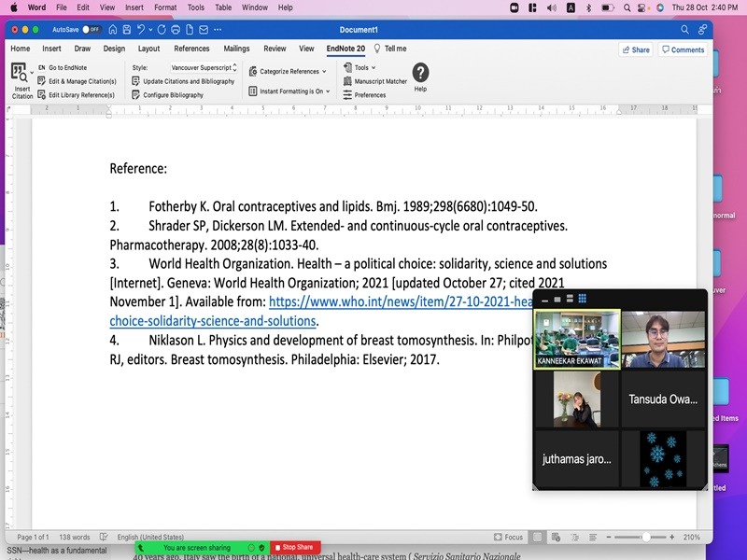Click the red Stop Share button
The image size is (747, 560).
[295, 547]
